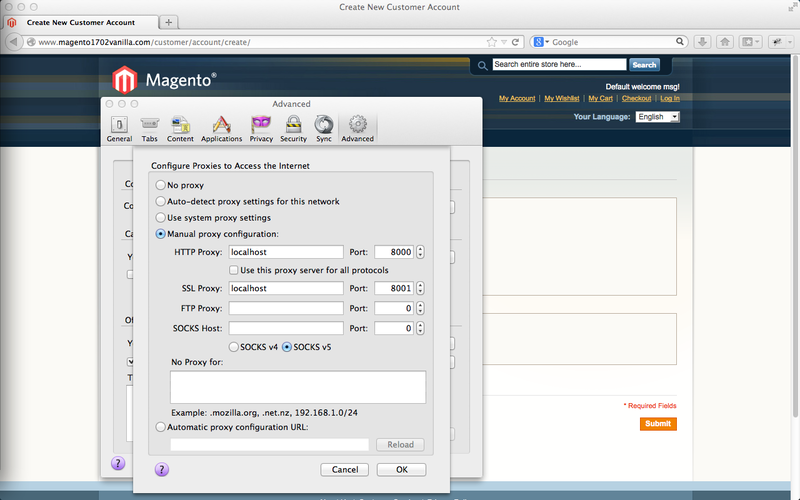Open Your Language dropdown

658,117
